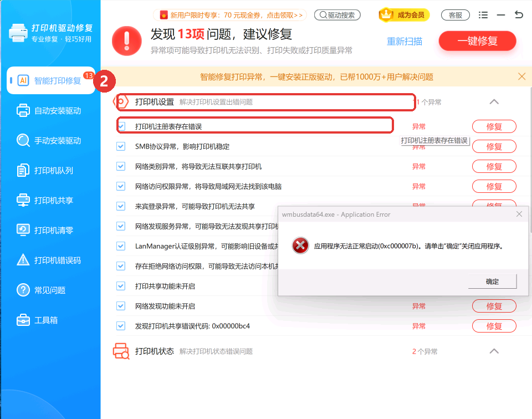Viewport: 532px width, 419px height.
Task: Uncheck 打印共享功能未开启 checkbox
Action: 121,286
